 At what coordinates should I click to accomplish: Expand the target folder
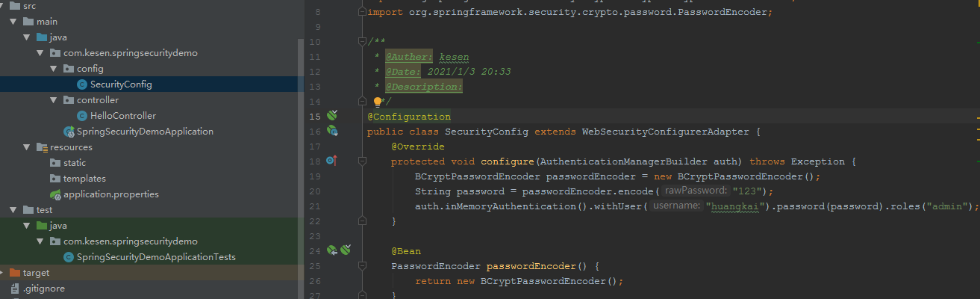point(3,273)
